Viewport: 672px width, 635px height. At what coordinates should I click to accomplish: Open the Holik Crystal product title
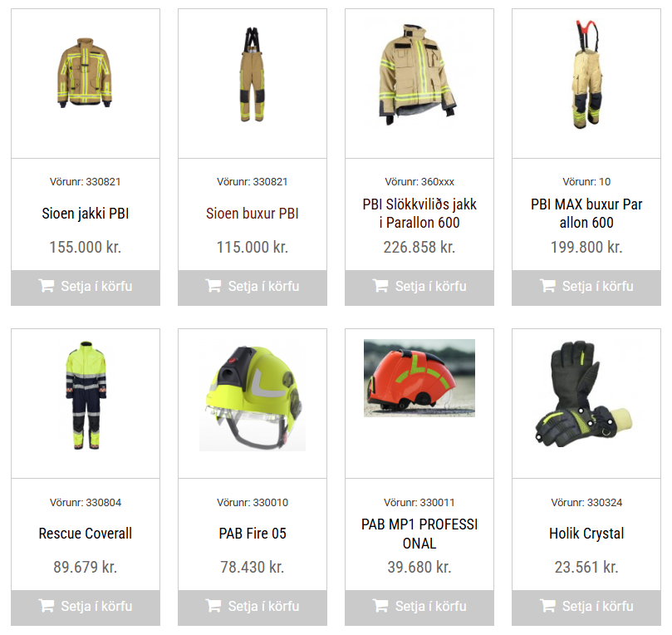(x=586, y=534)
